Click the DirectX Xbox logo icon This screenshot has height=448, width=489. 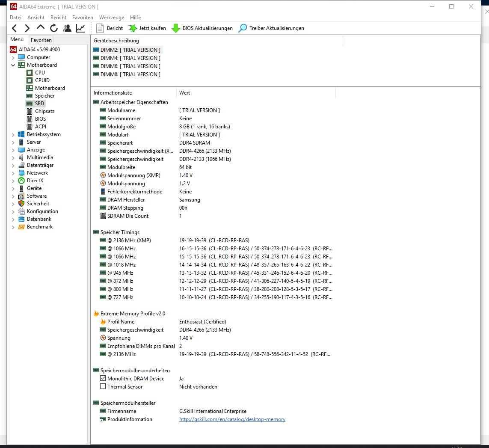[x=21, y=180]
